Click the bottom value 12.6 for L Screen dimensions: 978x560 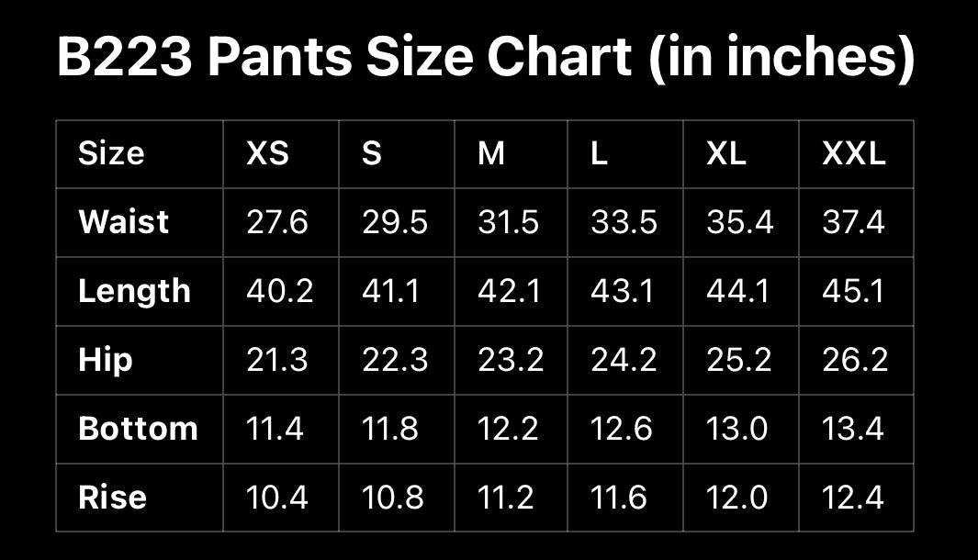pyautogui.click(x=624, y=429)
